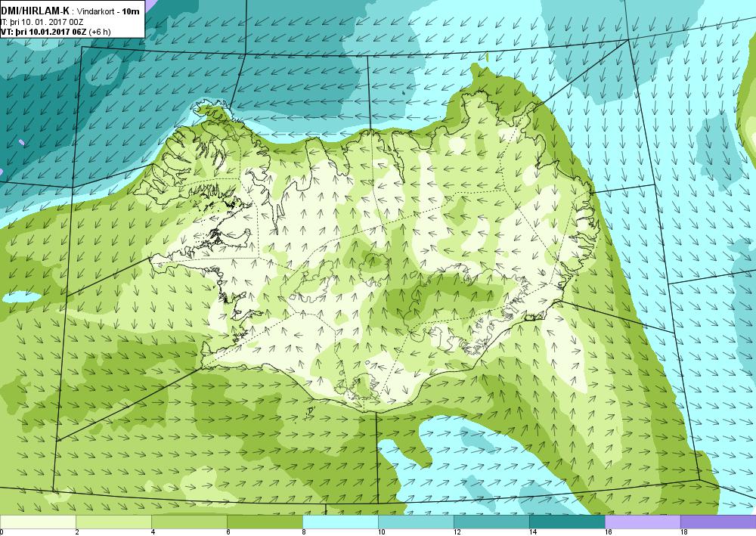The width and height of the screenshot is (756, 536).
Task: Click the medium teal 12–14 legend swatch
Action: (x=491, y=522)
